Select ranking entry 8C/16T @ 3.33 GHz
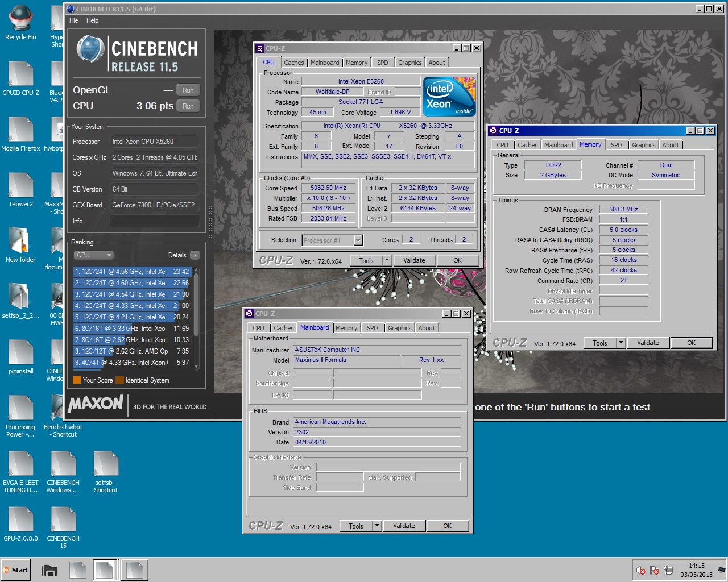This screenshot has width=728, height=582. (x=131, y=329)
